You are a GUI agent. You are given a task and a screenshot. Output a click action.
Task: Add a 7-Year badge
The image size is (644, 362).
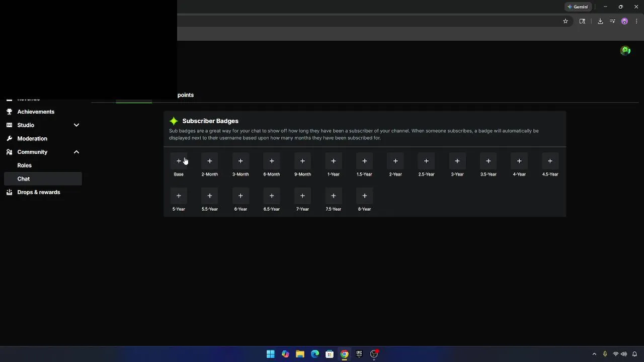(x=302, y=196)
